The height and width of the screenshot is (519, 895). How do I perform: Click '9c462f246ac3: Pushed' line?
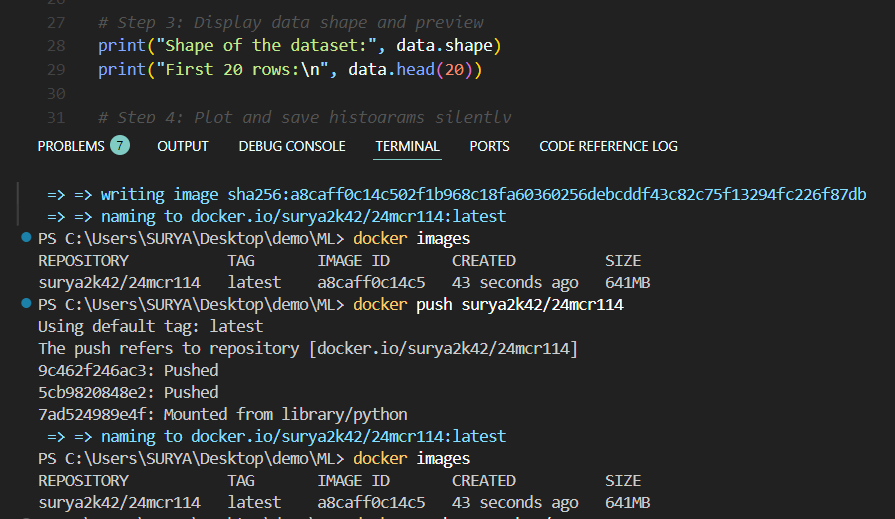pyautogui.click(x=128, y=370)
